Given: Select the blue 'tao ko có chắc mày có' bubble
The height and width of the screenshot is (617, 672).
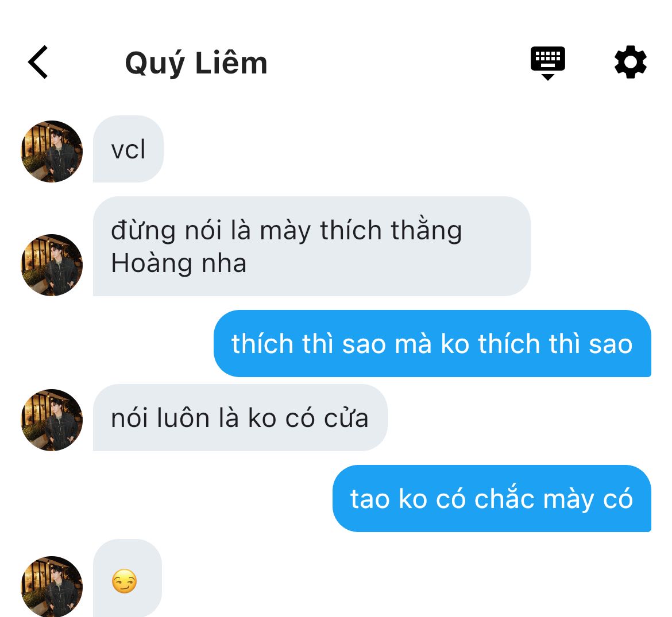Looking at the screenshot, I should pos(492,498).
